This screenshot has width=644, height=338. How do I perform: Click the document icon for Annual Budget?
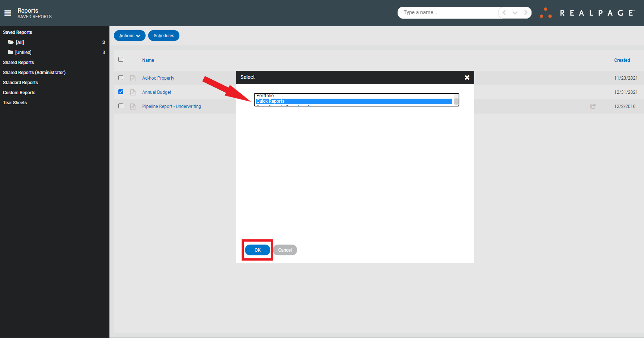pyautogui.click(x=133, y=92)
